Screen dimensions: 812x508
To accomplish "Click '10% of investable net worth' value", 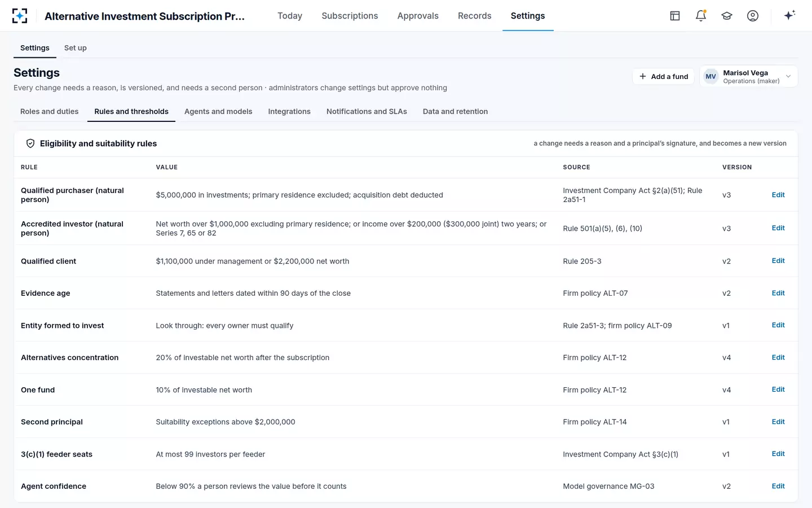I will point(204,390).
